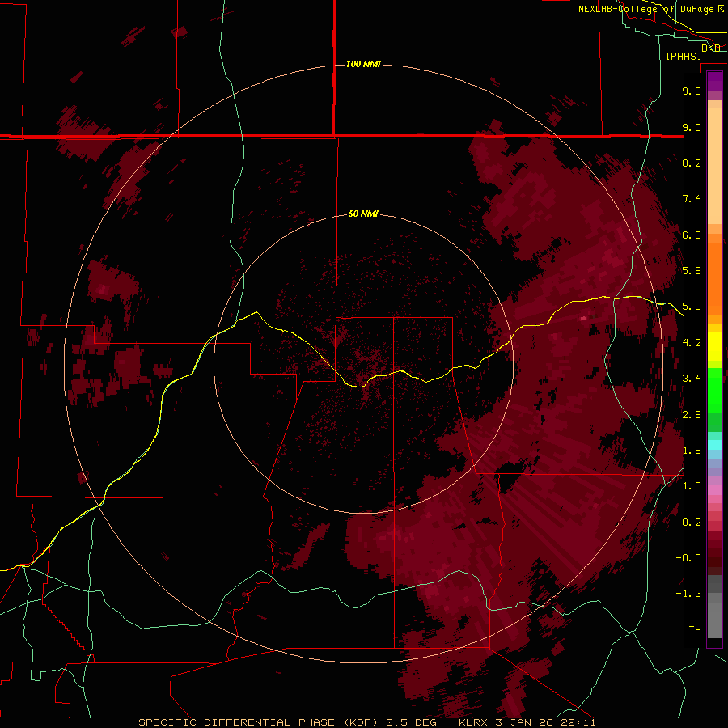Click the 3 JAN 26 22:11 timestamp
This screenshot has height=728, width=728.
pyautogui.click(x=547, y=722)
